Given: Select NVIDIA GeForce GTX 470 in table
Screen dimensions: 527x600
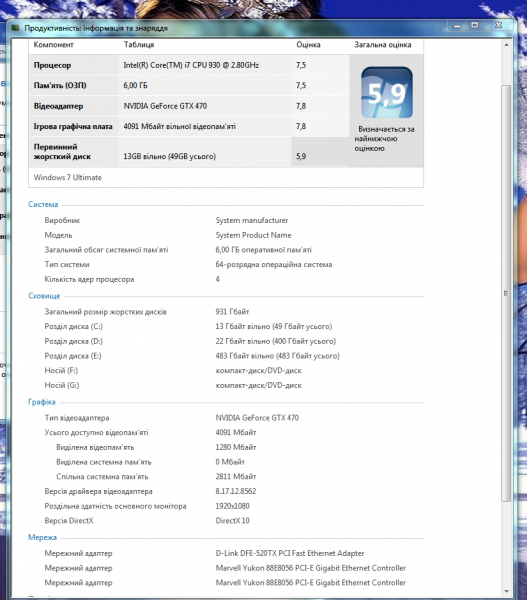Looking at the screenshot, I should click(165, 106).
